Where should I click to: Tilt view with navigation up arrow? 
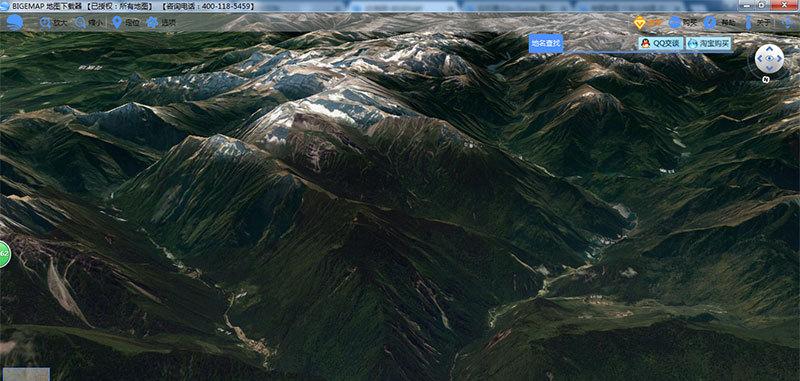(769, 49)
